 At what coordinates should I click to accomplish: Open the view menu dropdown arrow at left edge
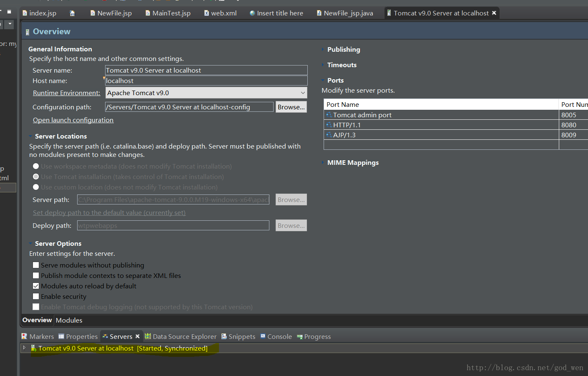(x=10, y=24)
